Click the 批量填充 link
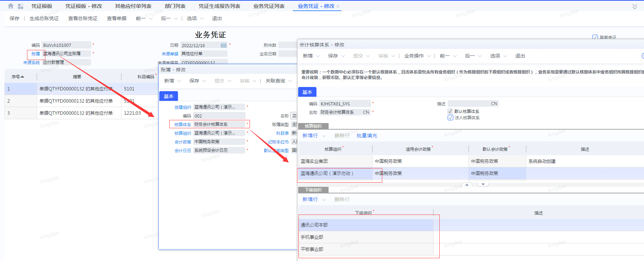644x261 pixels. 367,136
